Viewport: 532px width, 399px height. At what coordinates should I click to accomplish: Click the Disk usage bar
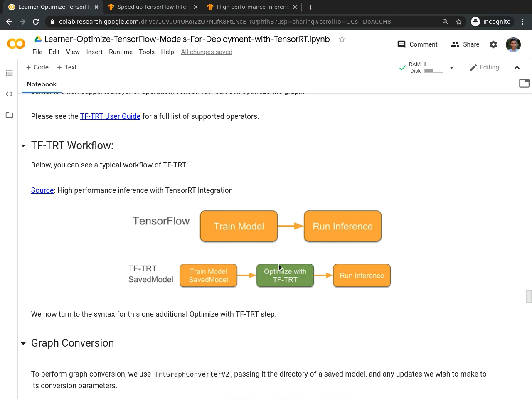pyautogui.click(x=434, y=71)
